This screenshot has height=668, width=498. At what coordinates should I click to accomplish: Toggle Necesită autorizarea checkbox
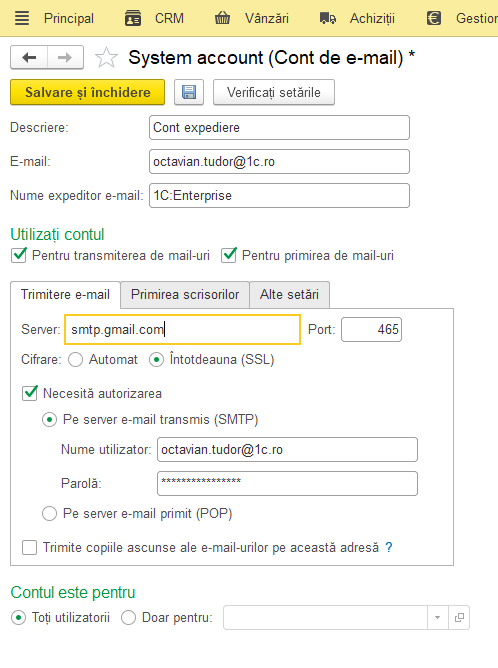pos(30,393)
